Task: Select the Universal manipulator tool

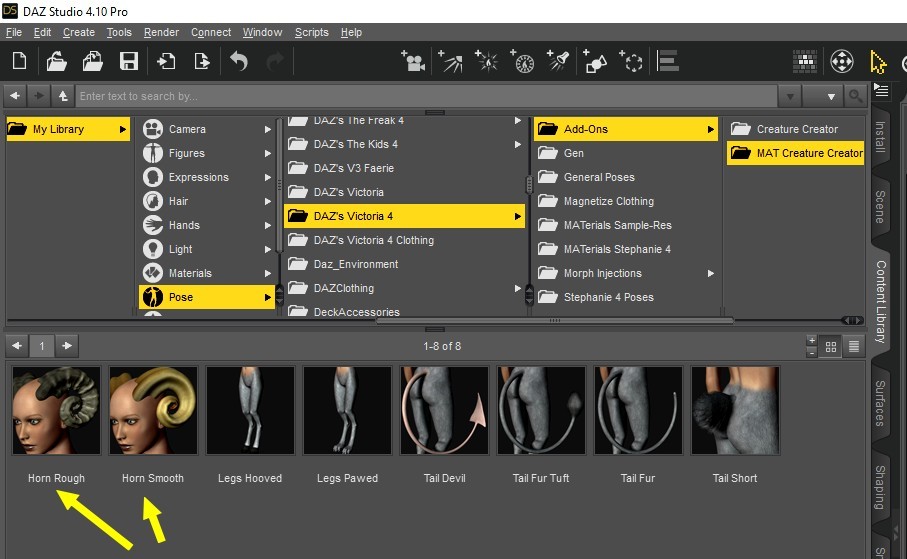Action: tap(842, 61)
